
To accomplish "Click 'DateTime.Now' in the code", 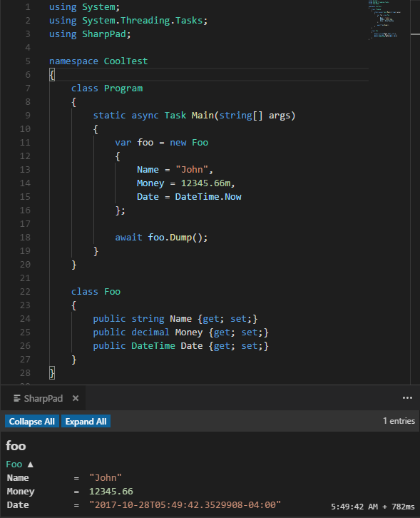I will click(208, 196).
